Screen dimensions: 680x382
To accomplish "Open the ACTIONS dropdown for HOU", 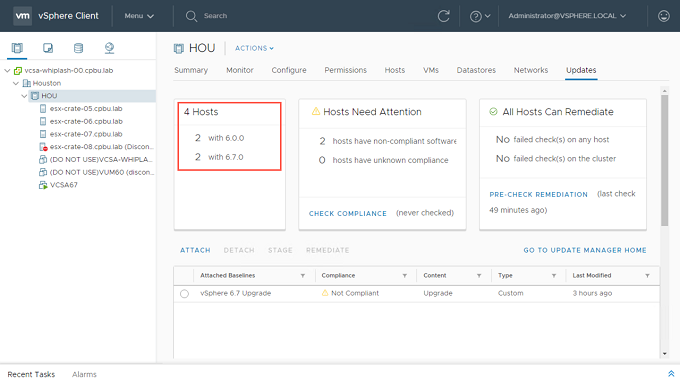I will point(254,48).
